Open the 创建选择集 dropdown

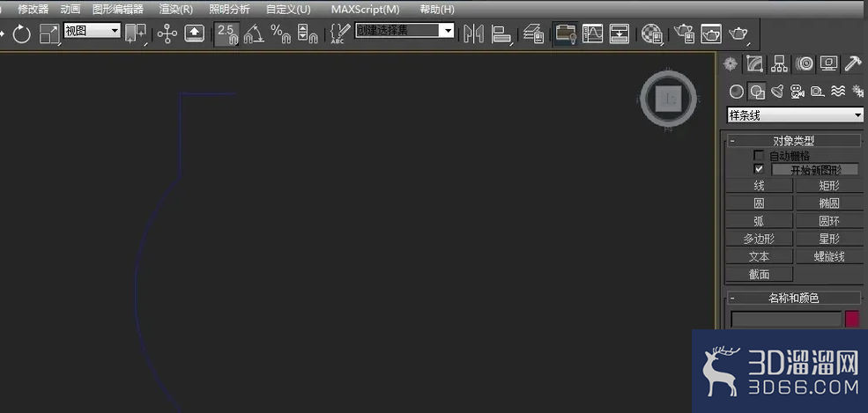[404, 31]
